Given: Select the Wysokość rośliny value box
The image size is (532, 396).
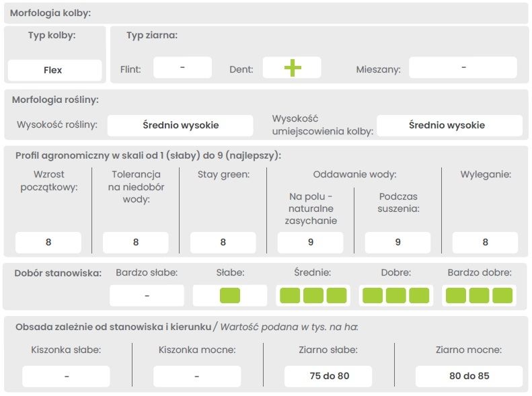Looking at the screenshot, I should coord(180,125).
